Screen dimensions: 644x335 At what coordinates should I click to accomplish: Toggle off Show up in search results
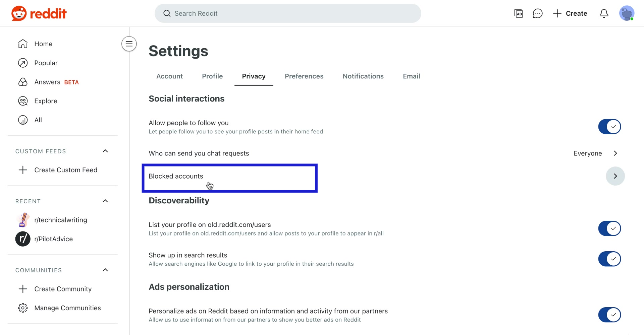point(609,259)
